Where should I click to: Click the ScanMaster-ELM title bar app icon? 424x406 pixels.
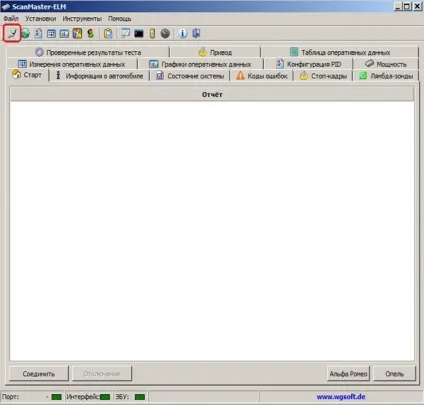(x=6, y=6)
